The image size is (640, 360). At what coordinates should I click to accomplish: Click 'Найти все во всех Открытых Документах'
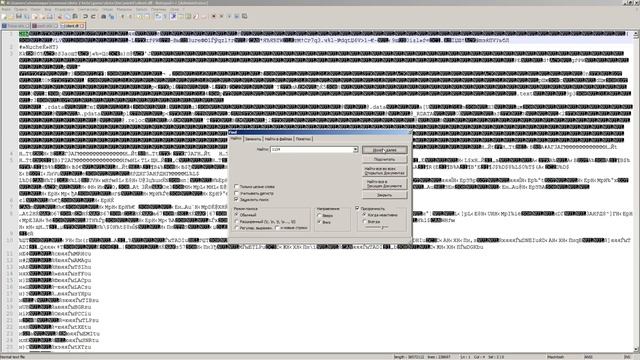(384, 171)
